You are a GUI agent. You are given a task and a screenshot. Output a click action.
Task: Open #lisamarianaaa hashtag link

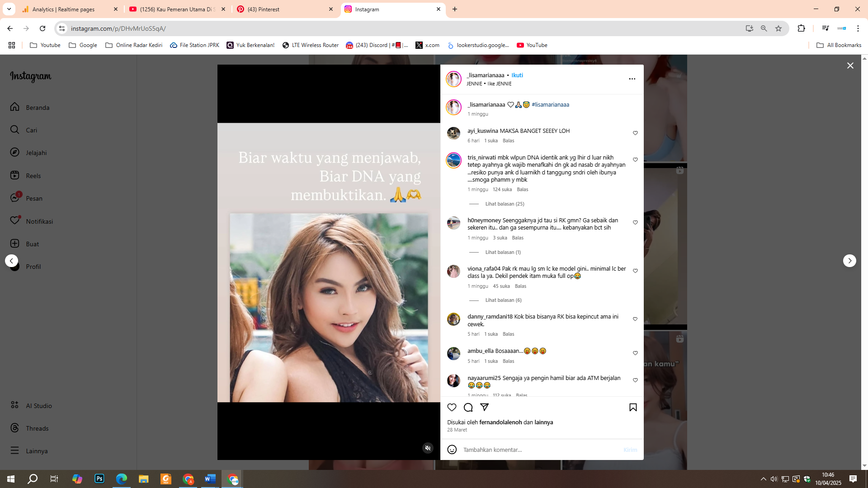point(550,104)
